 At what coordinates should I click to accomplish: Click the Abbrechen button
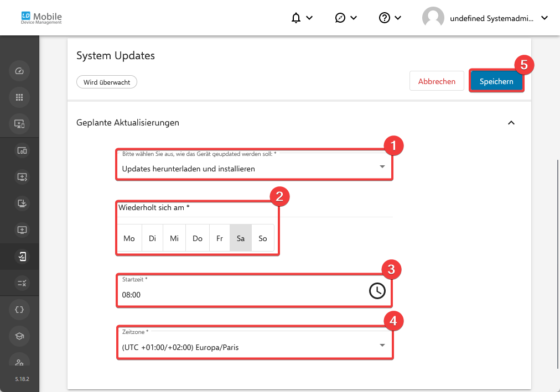coord(437,81)
